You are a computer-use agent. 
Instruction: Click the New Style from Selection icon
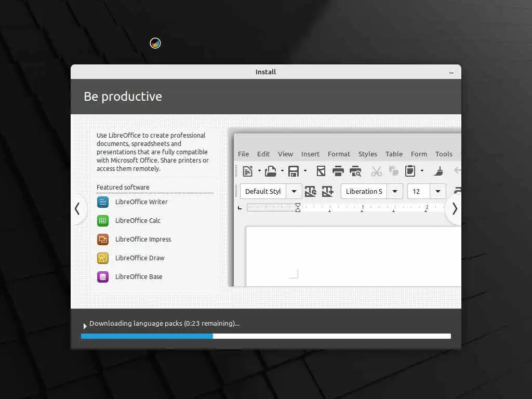click(328, 191)
